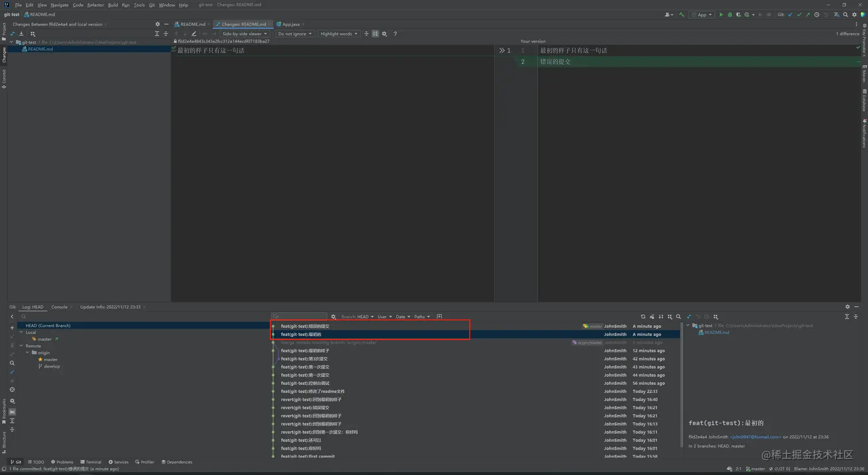This screenshot has height=475, width=868.
Task: Toggle group-by-directory in the branches pane
Action: [12, 412]
